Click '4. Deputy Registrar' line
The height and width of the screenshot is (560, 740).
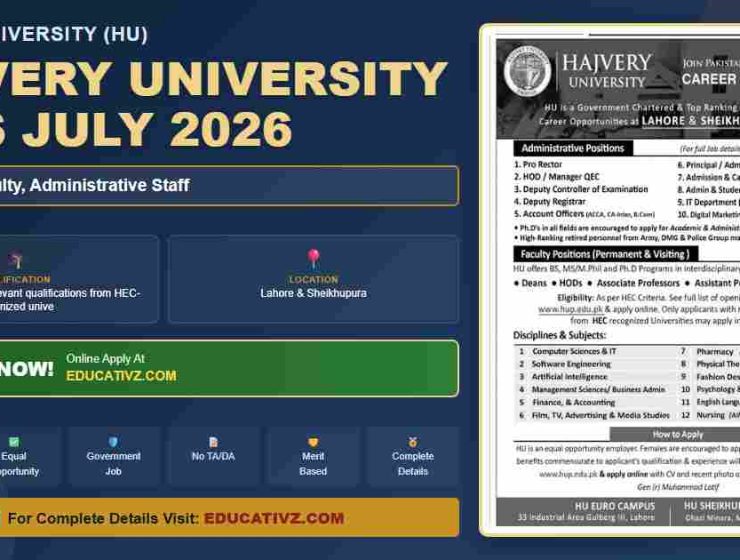tap(550, 201)
